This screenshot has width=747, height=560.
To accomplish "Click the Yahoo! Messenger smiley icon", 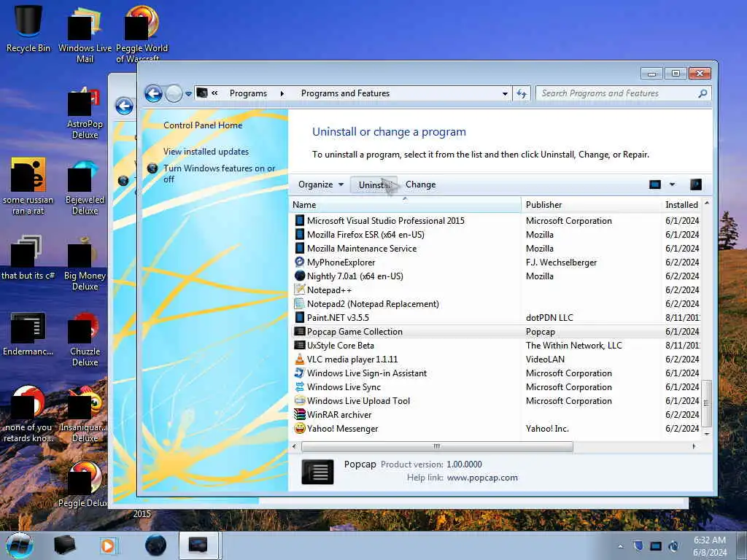I will click(x=299, y=428).
